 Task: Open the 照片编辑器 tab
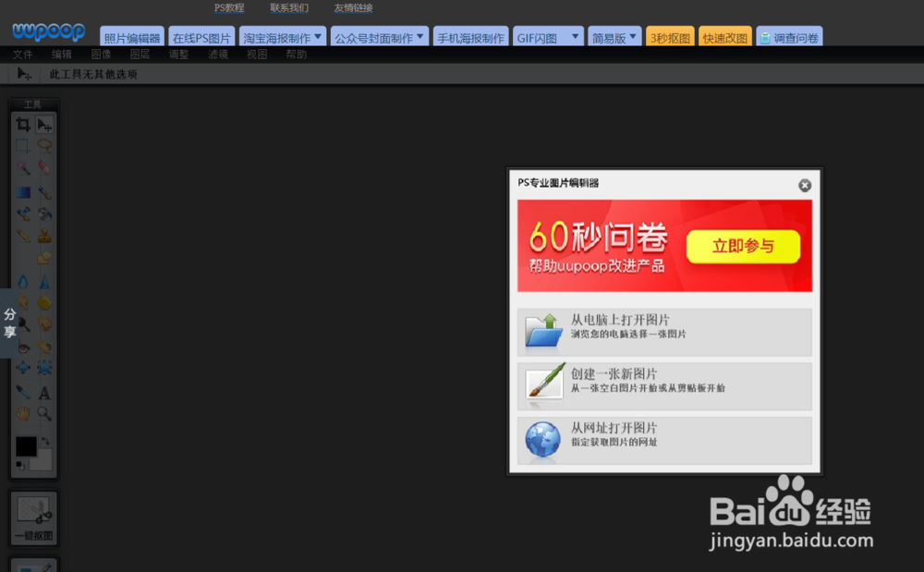pos(132,37)
